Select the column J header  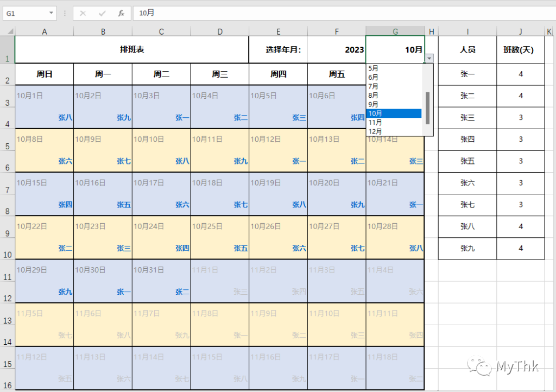521,32
